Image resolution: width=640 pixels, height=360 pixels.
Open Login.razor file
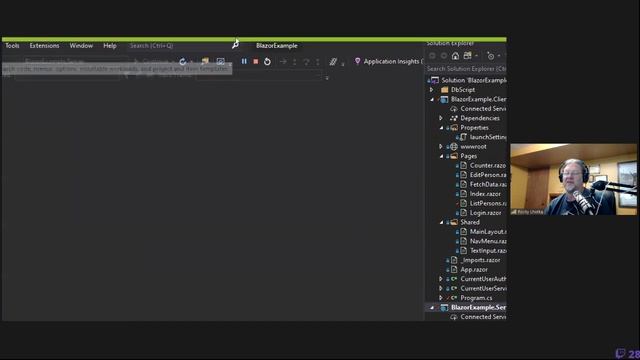tap(486, 213)
